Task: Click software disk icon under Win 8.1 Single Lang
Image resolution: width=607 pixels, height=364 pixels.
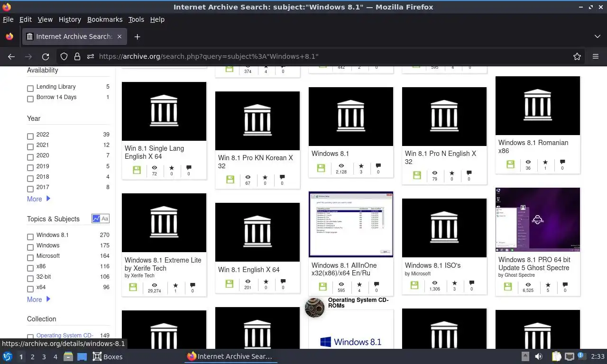Action: [137, 170]
